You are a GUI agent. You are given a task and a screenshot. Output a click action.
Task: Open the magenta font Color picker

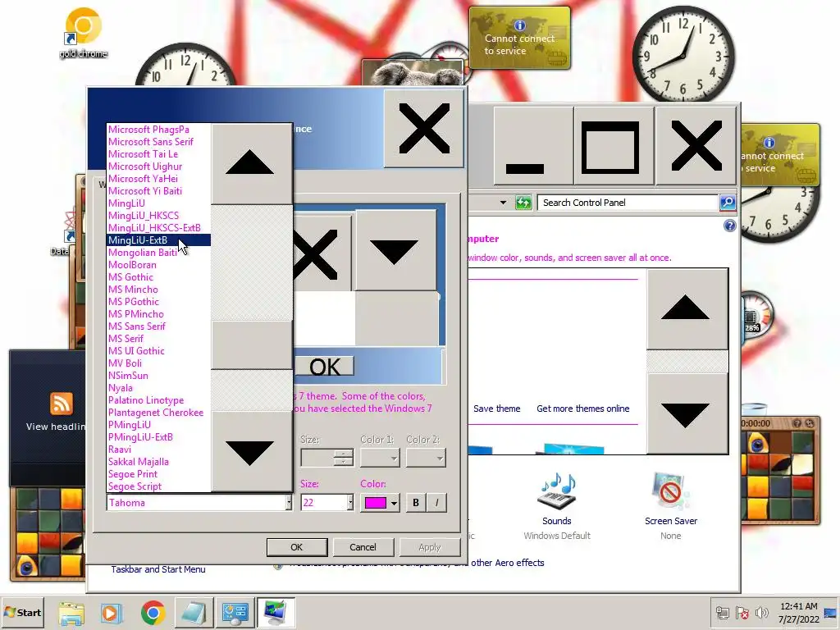pyautogui.click(x=380, y=503)
